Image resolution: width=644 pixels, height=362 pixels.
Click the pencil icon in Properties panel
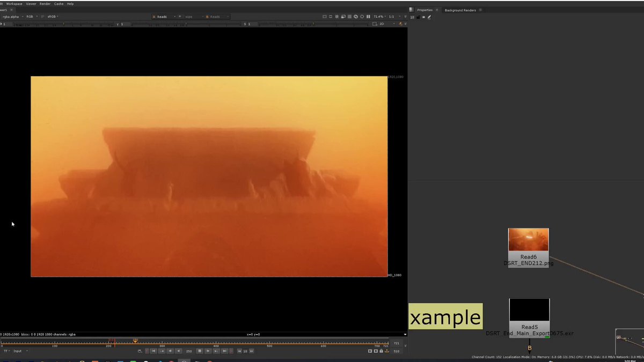coord(429,17)
